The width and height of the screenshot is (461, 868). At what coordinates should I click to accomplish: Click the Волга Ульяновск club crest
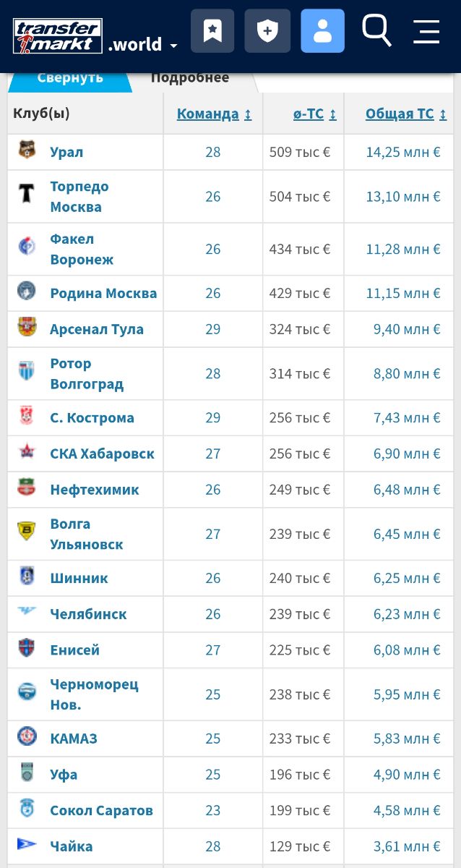[27, 531]
